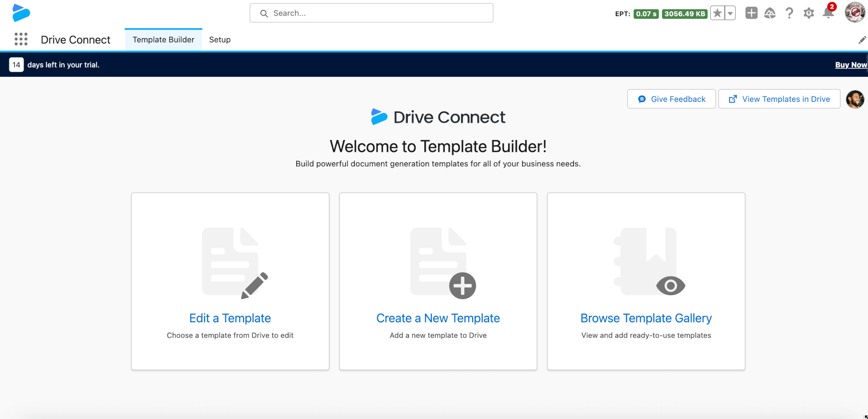Click 'Add a new template to Drive' text
This screenshot has height=419, width=868.
coord(438,335)
